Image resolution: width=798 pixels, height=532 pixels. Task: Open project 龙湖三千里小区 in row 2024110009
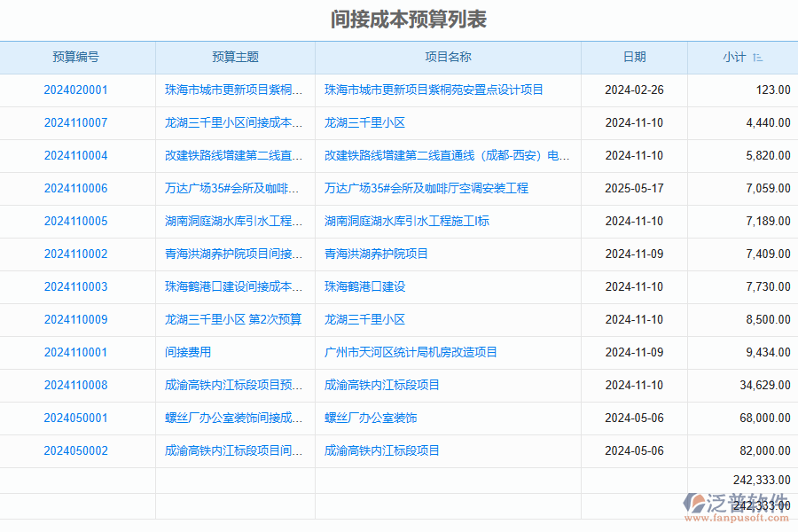(x=364, y=320)
